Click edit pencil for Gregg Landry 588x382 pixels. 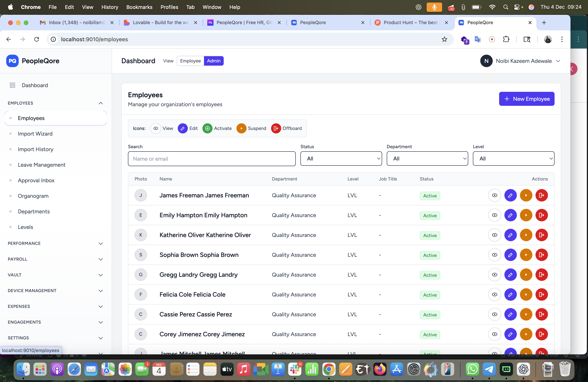click(x=510, y=274)
